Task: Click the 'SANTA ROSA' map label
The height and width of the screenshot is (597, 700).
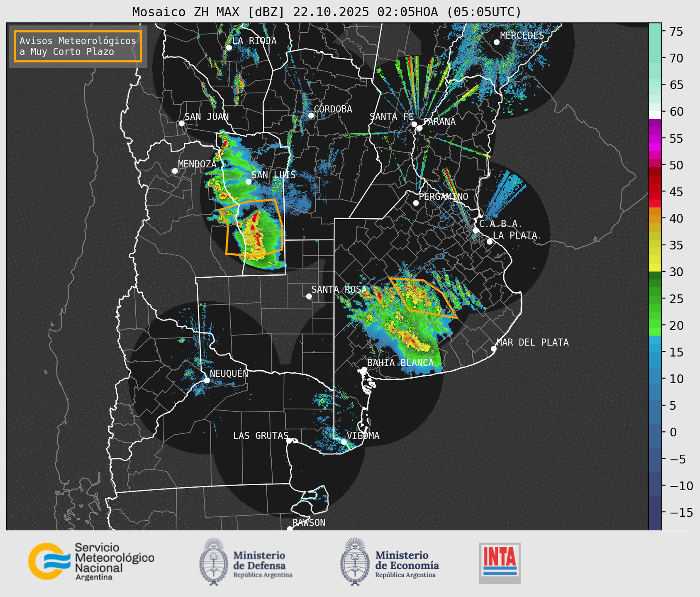Action: tap(339, 289)
